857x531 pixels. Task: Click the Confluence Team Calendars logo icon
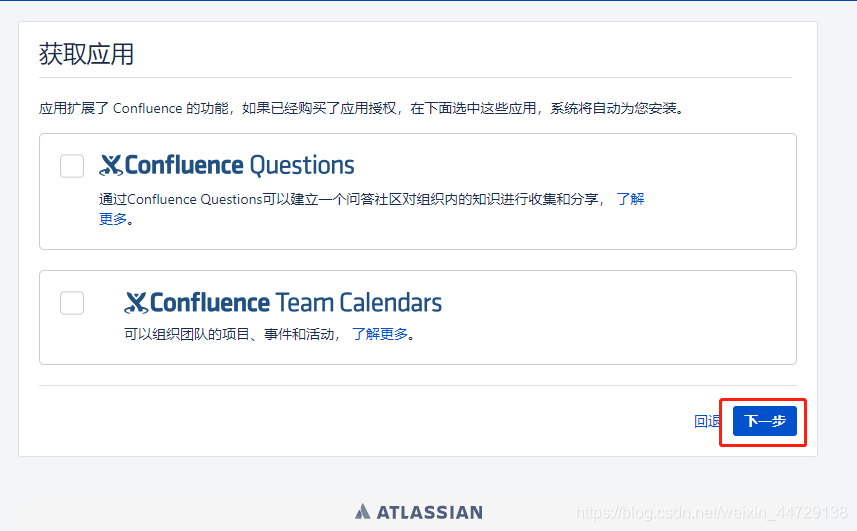click(136, 303)
